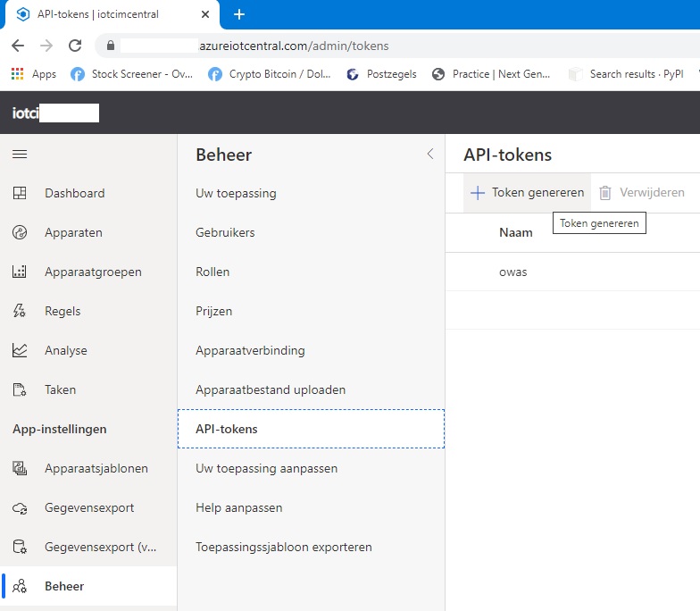Viewport: 700px width, 611px height.
Task: Collapse the Beheer panel with chevron
Action: point(429,154)
